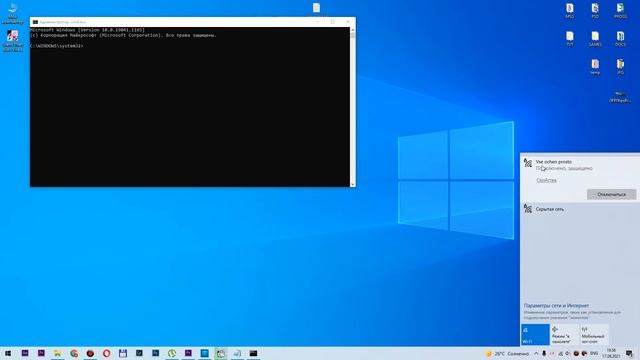Viewport: 640px width, 360px height.
Task: Launch Google Chrome from the taskbar
Action: 74,353
